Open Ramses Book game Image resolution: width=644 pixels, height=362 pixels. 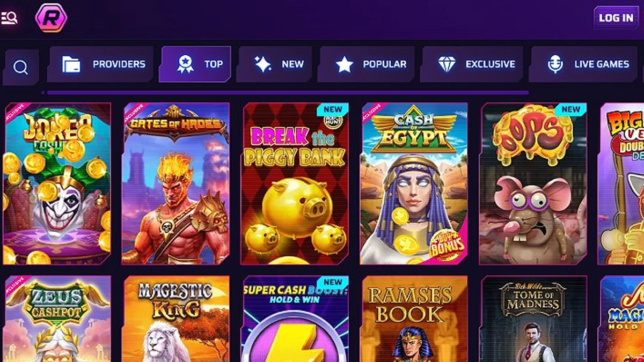(414, 319)
